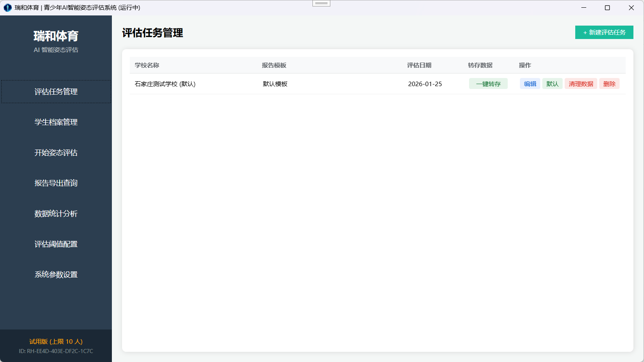Click 一键转存 for 石家庄测试学校
This screenshot has width=644, height=362.
click(488, 84)
